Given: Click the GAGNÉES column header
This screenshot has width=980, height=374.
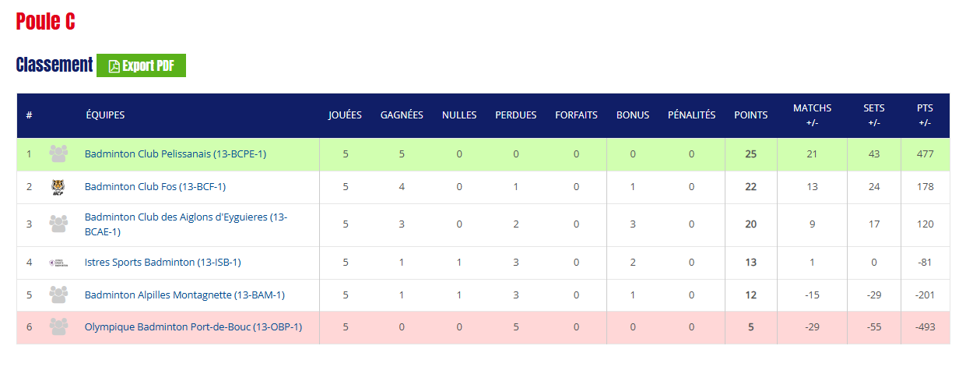Looking at the screenshot, I should pos(402,115).
